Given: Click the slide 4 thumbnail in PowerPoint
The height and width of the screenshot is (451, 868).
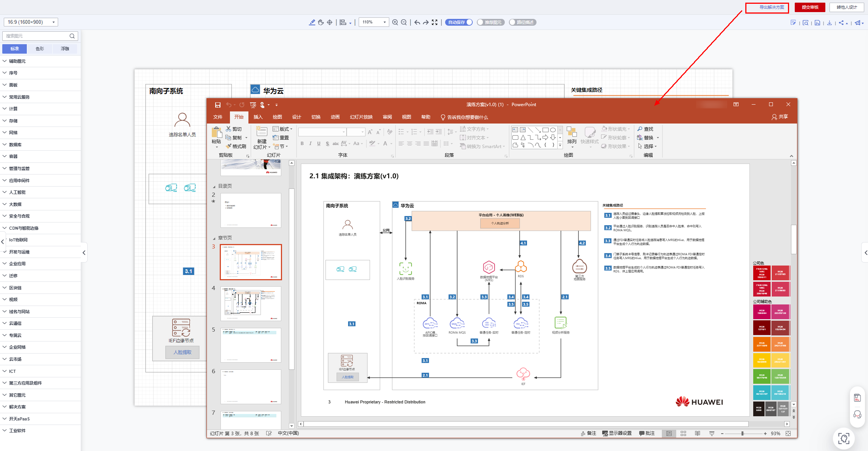Looking at the screenshot, I should coord(251,304).
